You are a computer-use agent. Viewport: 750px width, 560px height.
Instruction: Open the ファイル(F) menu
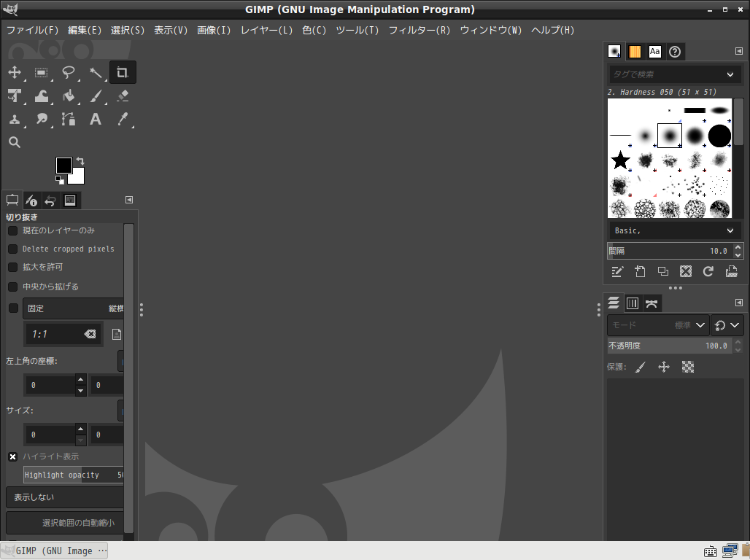coord(32,30)
